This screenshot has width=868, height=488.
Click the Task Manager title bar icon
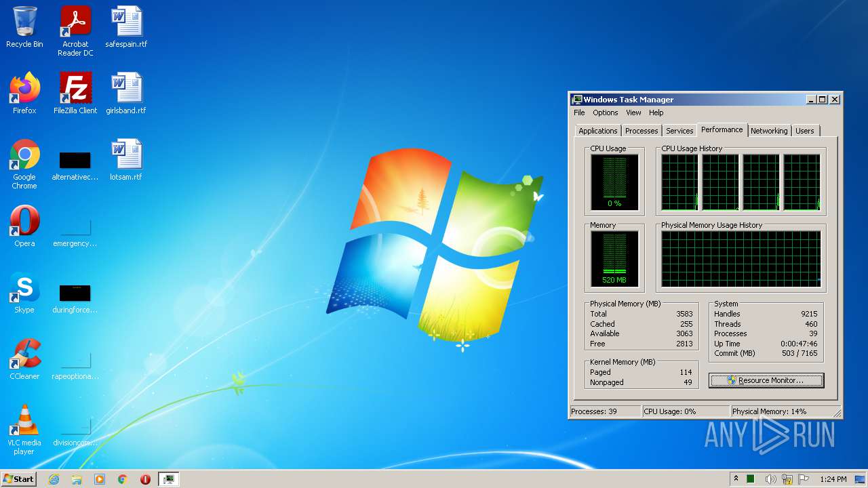coord(576,100)
